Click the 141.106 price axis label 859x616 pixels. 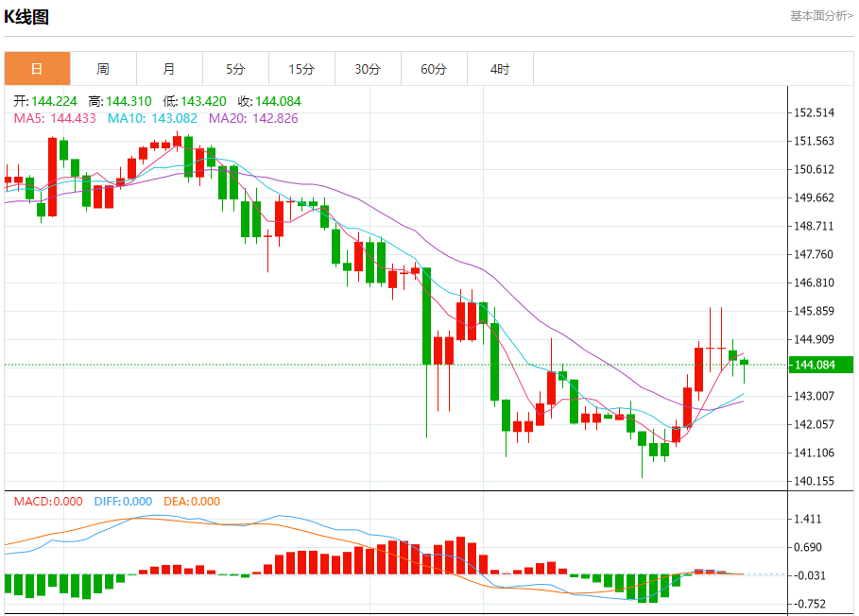[x=814, y=453]
